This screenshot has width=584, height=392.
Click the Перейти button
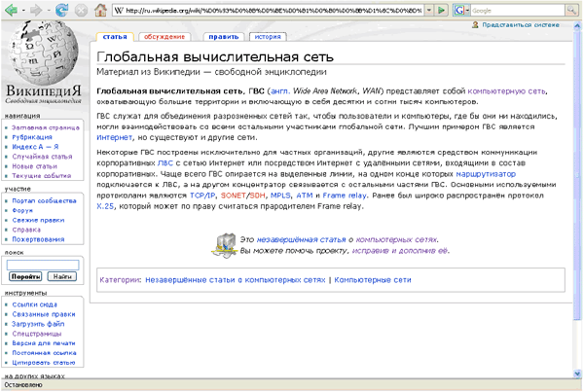pos(25,276)
